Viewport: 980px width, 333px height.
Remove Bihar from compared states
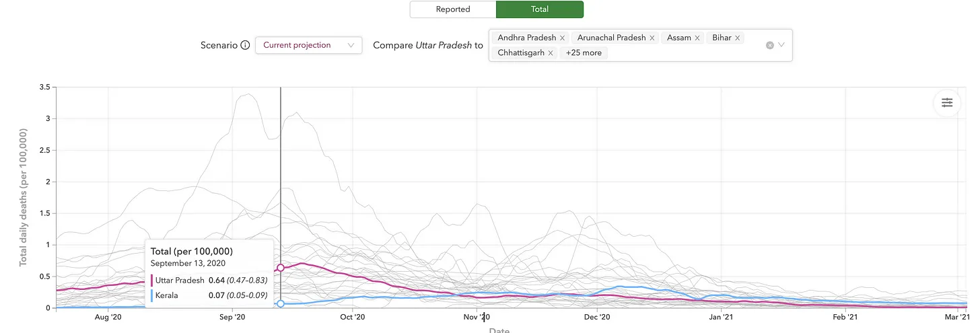pos(737,38)
